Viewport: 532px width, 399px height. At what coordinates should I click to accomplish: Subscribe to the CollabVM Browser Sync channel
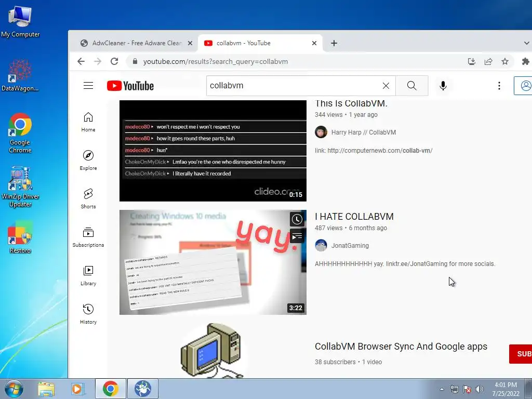[x=521, y=354]
